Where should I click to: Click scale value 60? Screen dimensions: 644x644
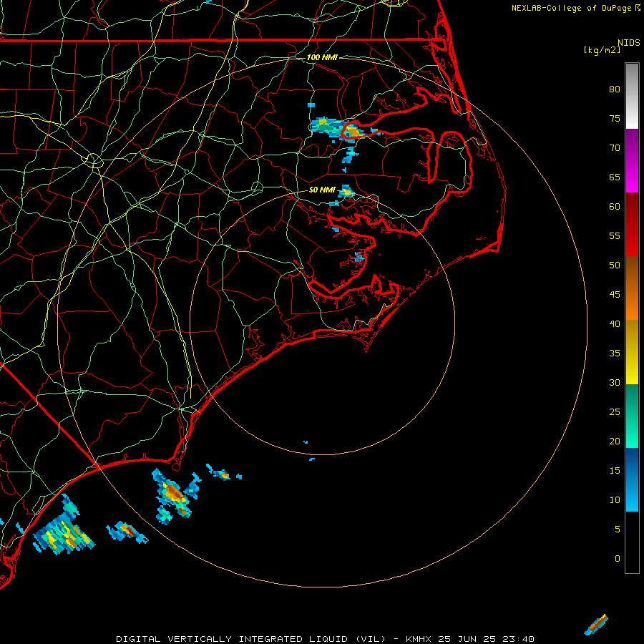[615, 207]
